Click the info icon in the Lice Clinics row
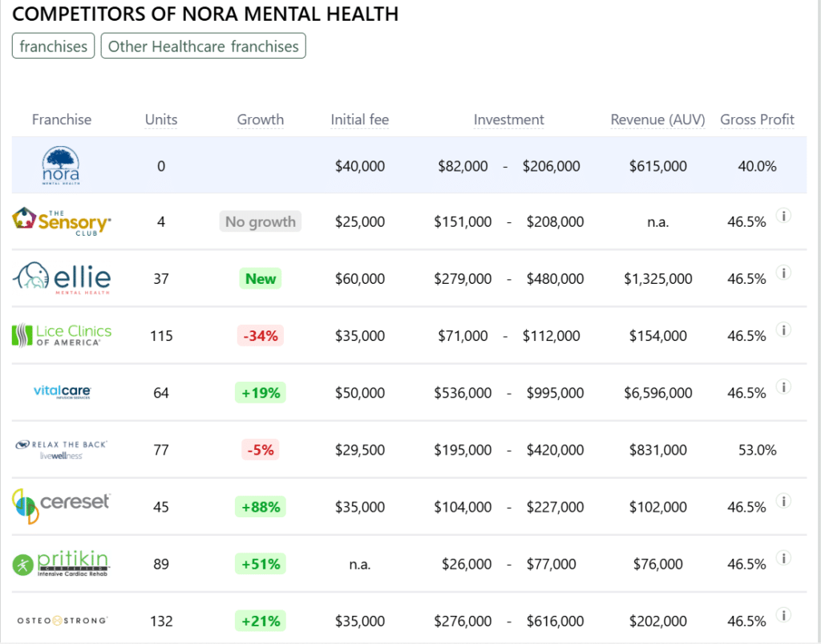 pos(783,330)
